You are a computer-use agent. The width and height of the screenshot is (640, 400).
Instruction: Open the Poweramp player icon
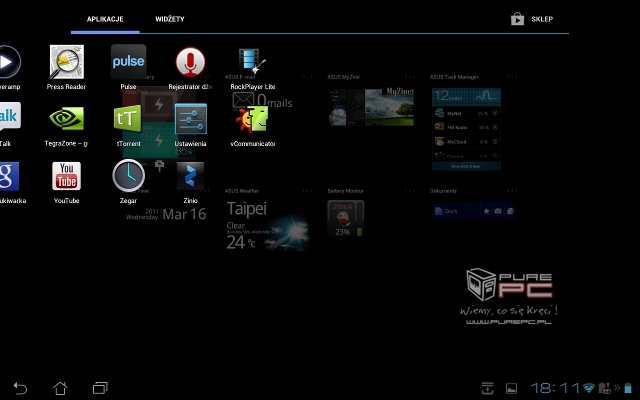[8, 62]
